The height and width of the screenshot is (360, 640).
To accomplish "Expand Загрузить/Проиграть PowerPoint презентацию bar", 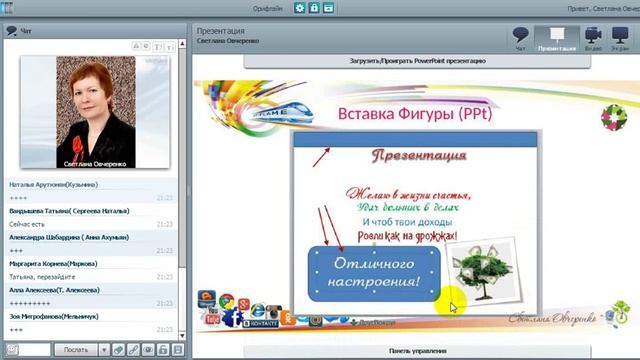I will 417,61.
